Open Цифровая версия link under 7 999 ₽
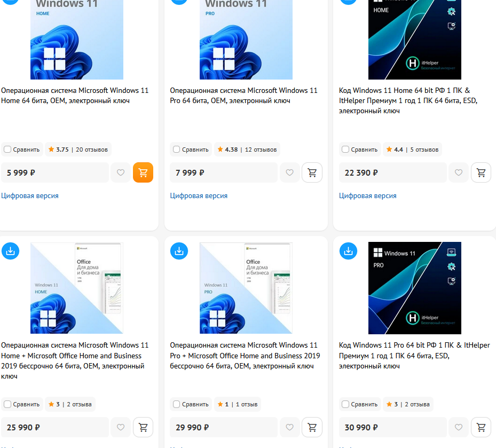This screenshot has height=448, width=496. 199,196
